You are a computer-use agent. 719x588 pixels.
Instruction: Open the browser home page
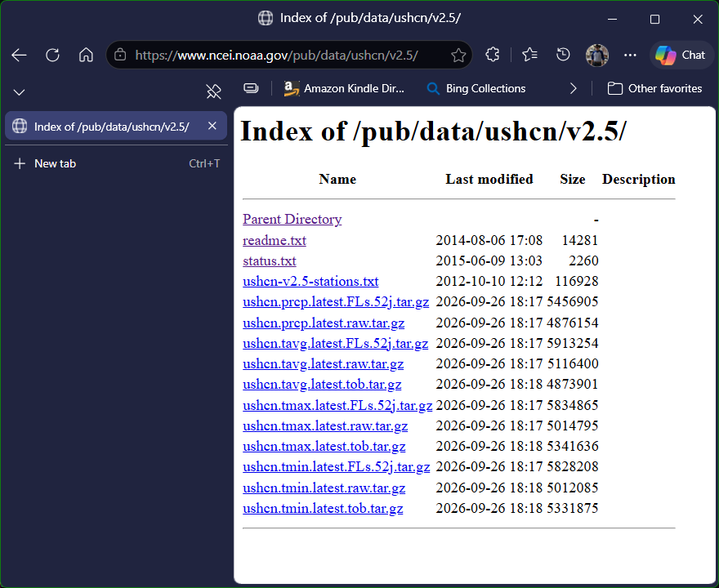(86, 56)
